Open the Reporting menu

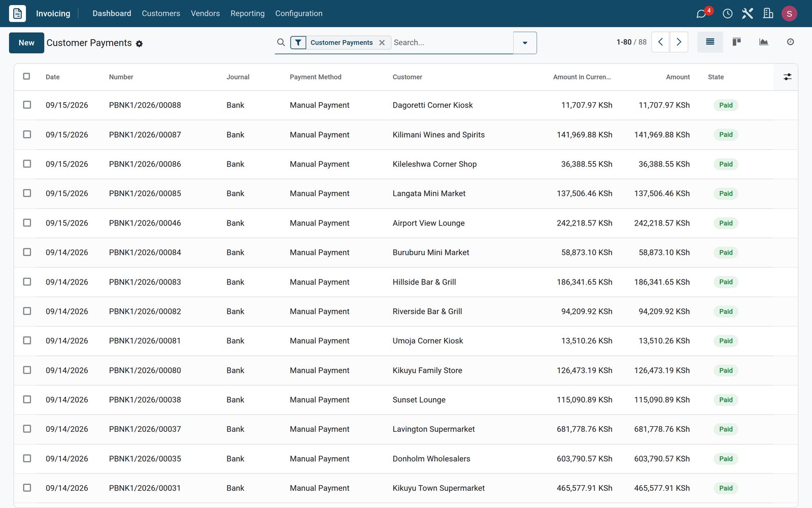coord(248,14)
